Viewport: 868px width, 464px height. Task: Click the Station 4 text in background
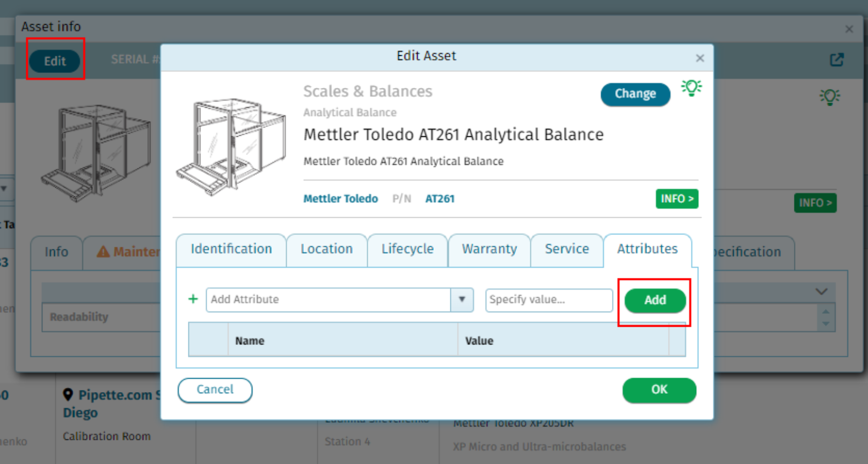tap(347, 442)
